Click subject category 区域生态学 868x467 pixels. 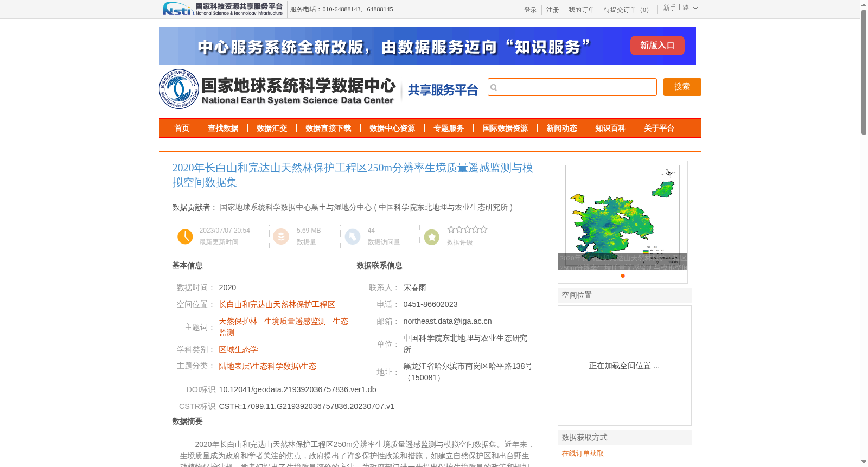[238, 349]
